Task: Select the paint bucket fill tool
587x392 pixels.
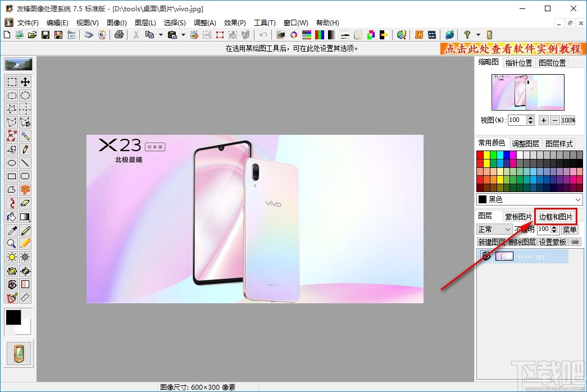Action: tap(12, 217)
